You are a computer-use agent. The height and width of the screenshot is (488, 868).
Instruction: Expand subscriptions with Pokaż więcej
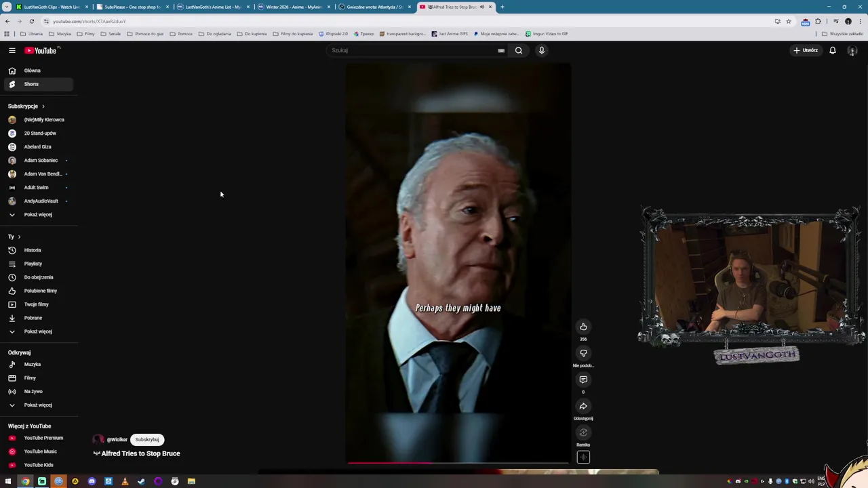pyautogui.click(x=38, y=214)
